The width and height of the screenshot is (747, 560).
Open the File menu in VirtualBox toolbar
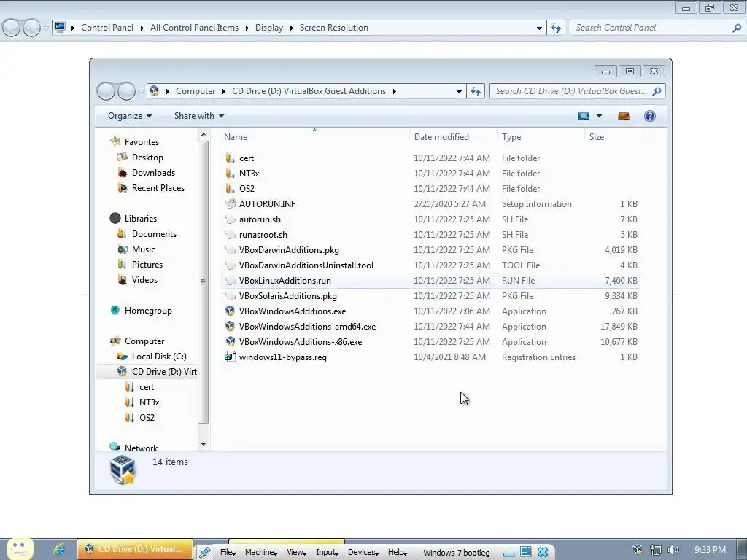click(x=228, y=553)
